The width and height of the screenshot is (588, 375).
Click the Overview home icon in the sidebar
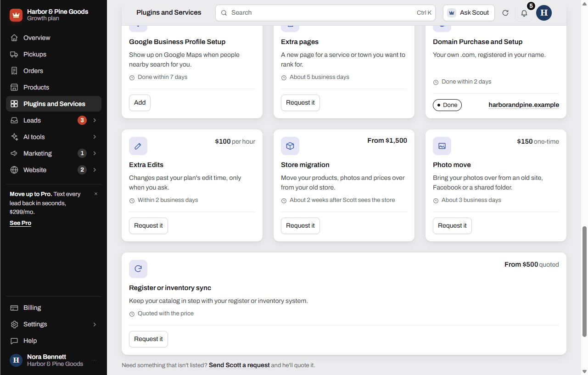click(14, 38)
